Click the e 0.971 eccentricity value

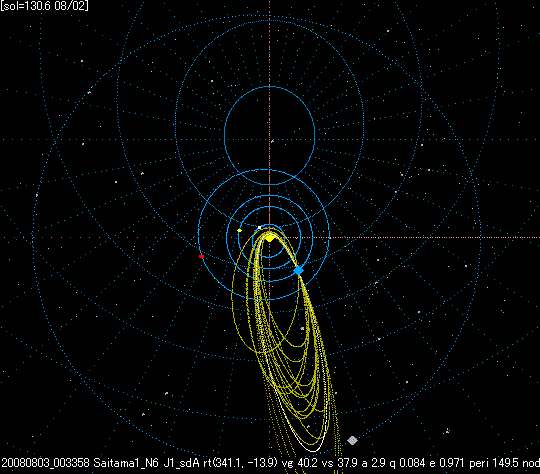(x=447, y=463)
